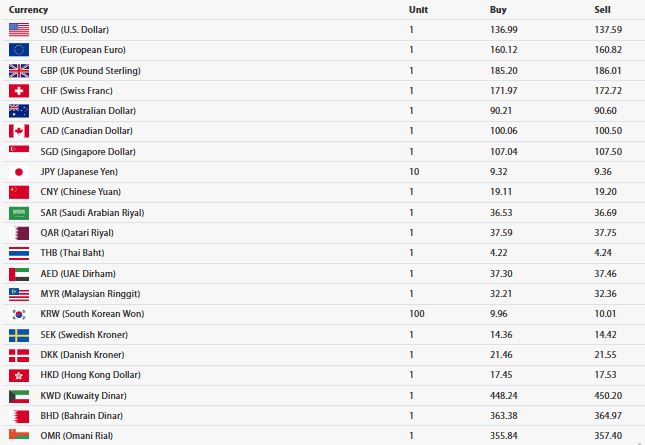
Task: Click the South Korean flag icon
Action: click(19, 314)
